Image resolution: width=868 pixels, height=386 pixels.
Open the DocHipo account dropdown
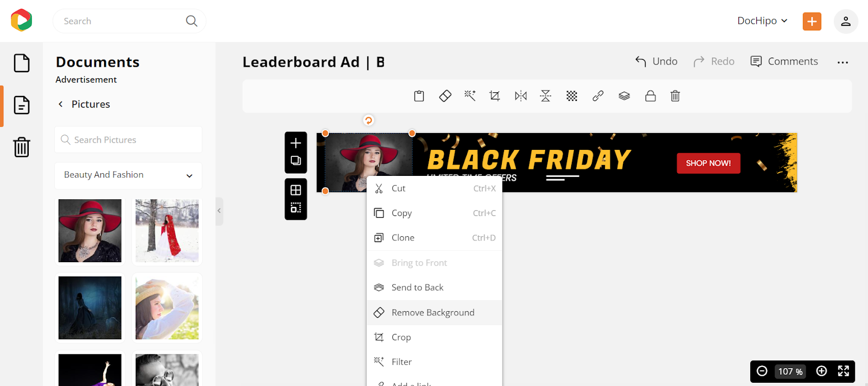pos(762,21)
